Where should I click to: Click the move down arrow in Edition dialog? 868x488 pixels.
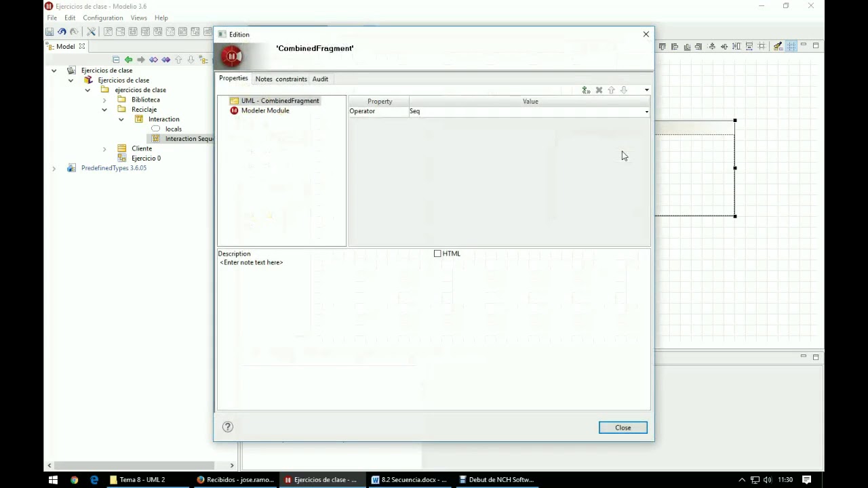pyautogui.click(x=624, y=90)
